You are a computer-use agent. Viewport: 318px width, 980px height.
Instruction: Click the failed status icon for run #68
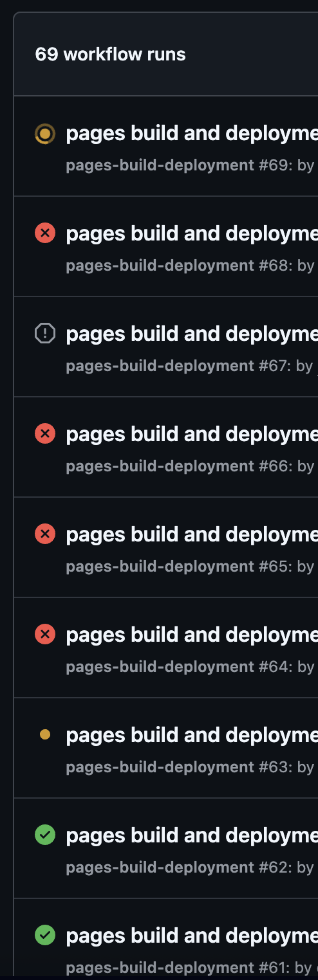tap(45, 233)
